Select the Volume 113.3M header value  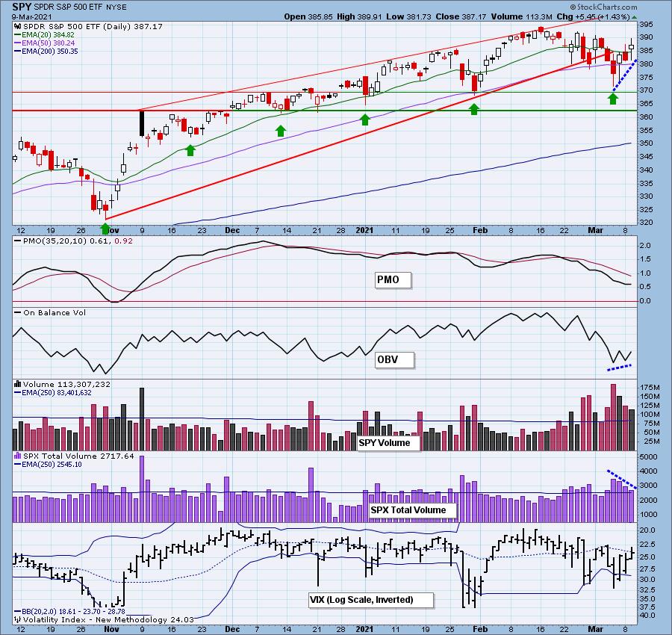(x=521, y=16)
